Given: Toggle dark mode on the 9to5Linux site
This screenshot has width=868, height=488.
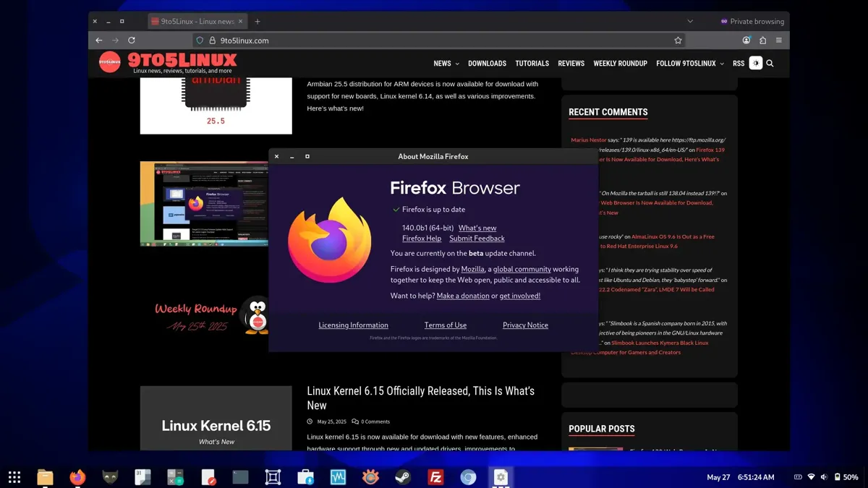Looking at the screenshot, I should click(756, 63).
